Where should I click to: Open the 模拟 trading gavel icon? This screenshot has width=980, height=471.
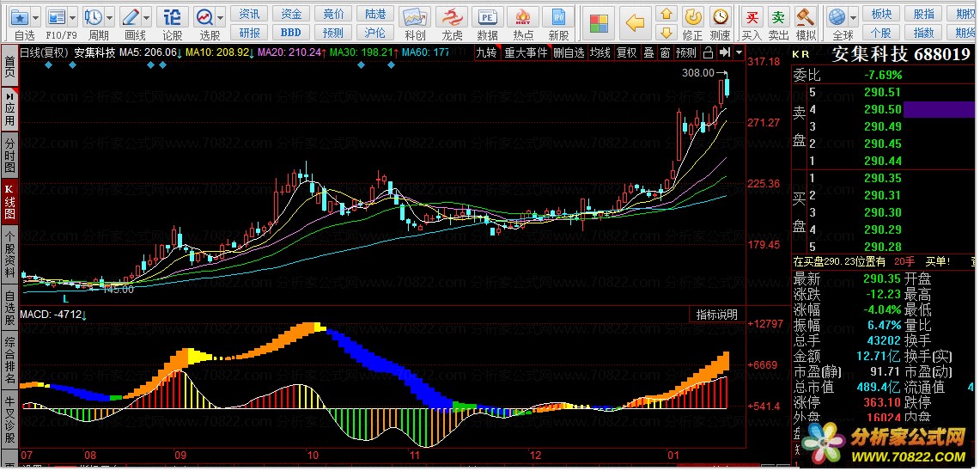point(806,17)
